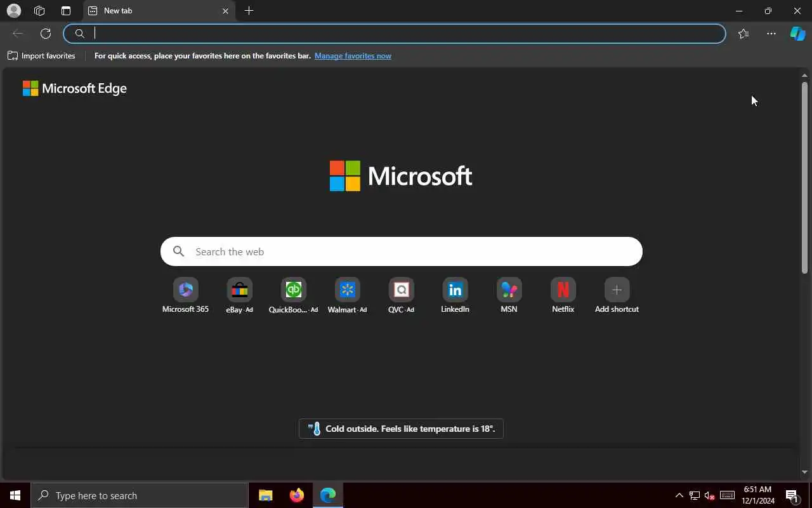Open the Walmart shortcut

(347, 296)
